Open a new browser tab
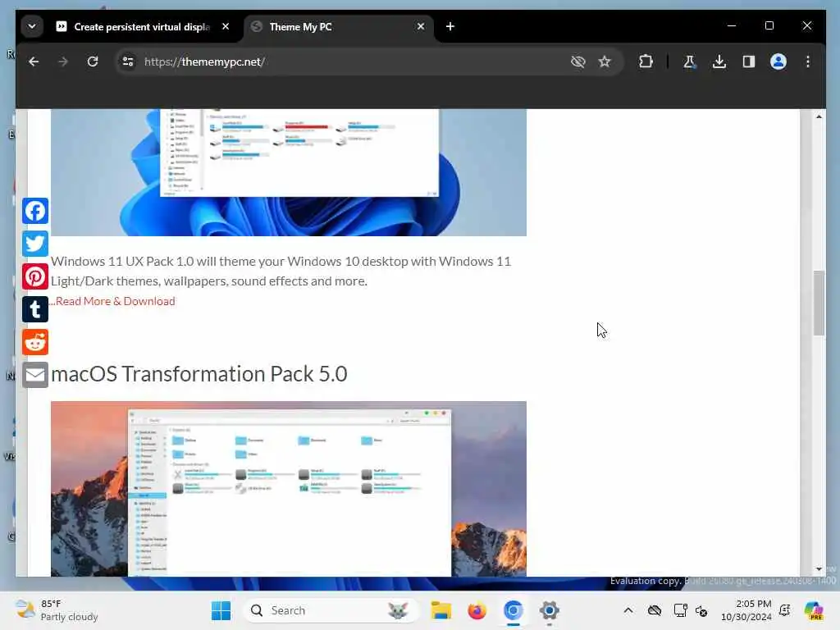 tap(450, 26)
